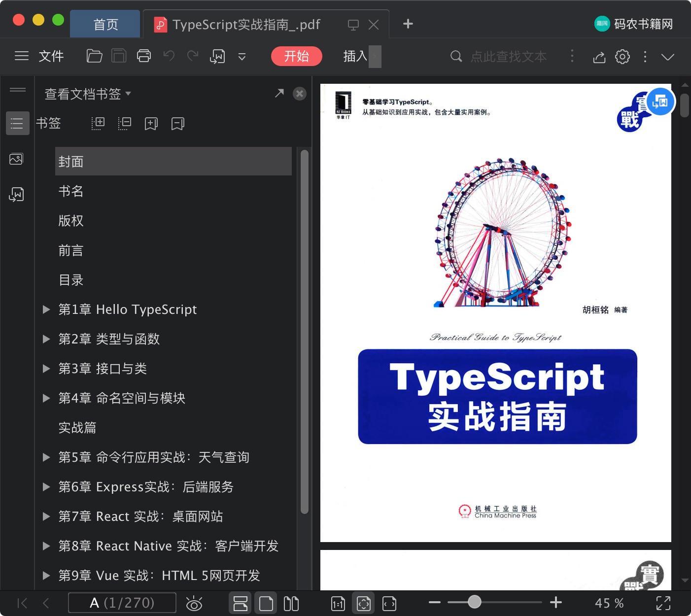
Task: Open the 码农书籍网 account button
Action: pyautogui.click(x=634, y=24)
